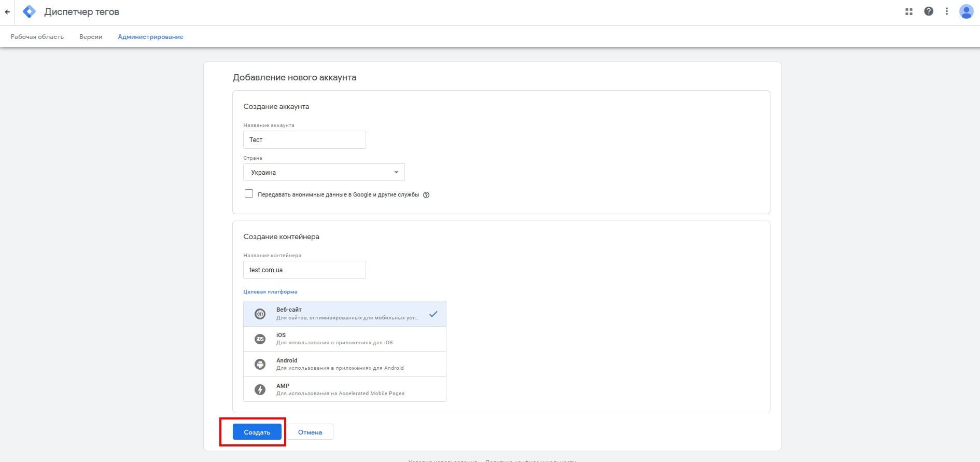
Task: Click the Tag Manager diamond logo
Action: click(x=30, y=12)
